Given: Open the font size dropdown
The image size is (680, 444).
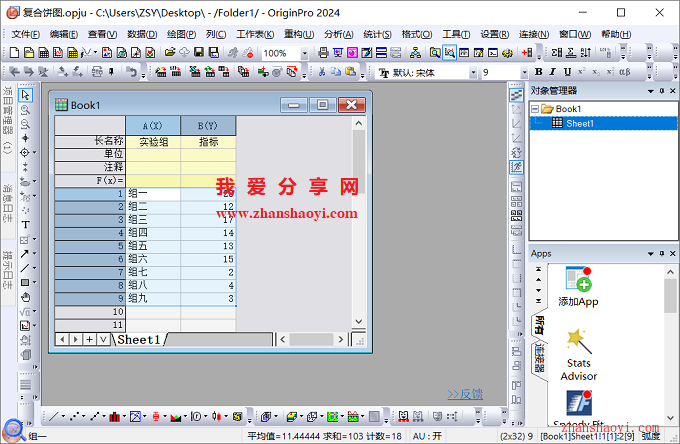Looking at the screenshot, I should point(524,72).
